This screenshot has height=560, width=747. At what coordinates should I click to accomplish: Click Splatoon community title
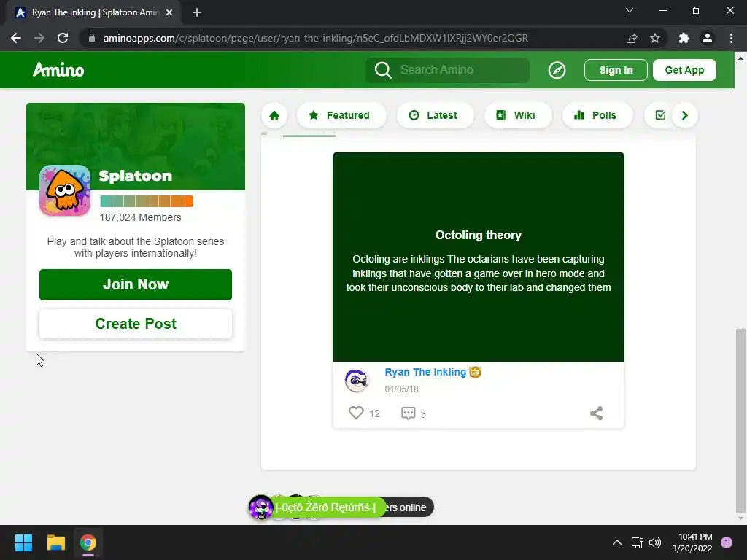point(135,176)
